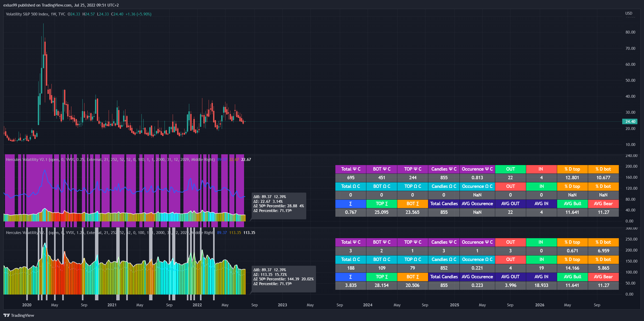Click the table cell showing 695
This screenshot has height=321, width=644.
tap(350, 178)
